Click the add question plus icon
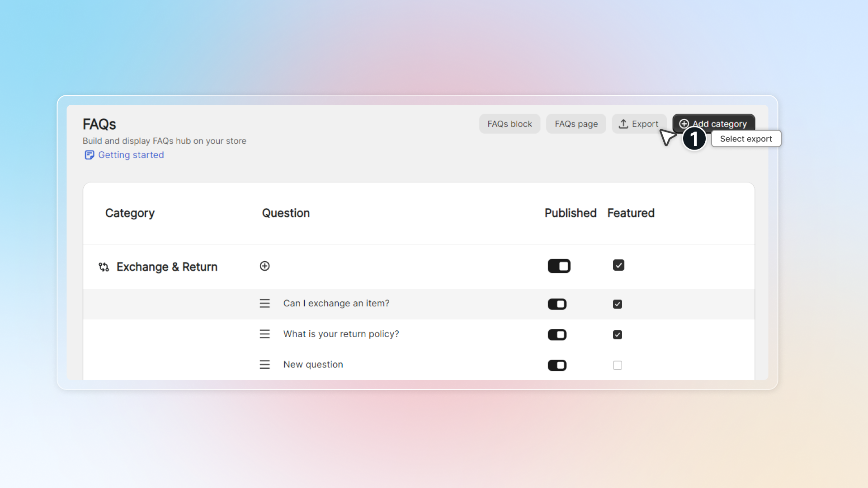Screen dimensions: 868x488 click(x=264, y=266)
